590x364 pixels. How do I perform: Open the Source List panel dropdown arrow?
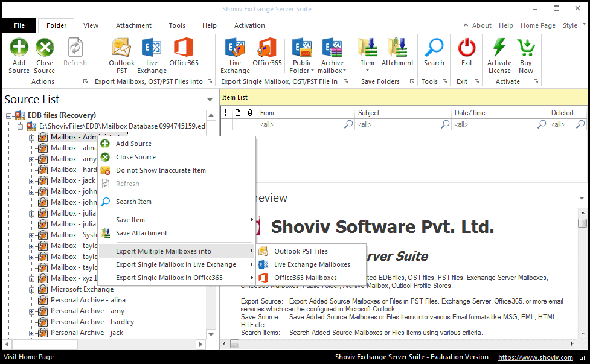click(210, 100)
